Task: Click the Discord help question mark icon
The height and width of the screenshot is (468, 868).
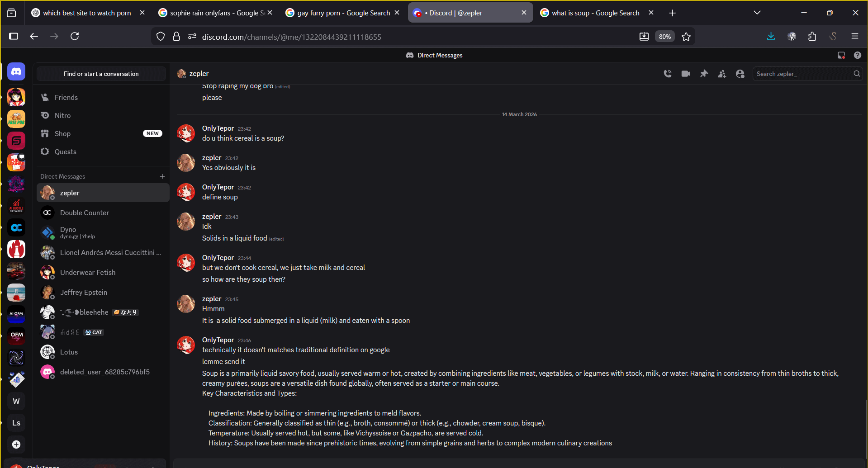Action: (x=857, y=55)
